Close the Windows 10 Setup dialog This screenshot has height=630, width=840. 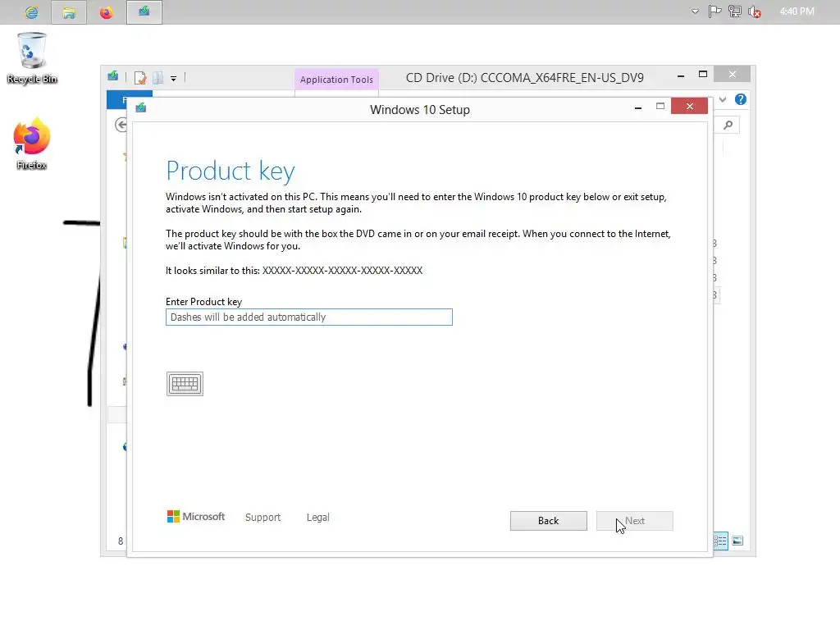tap(689, 106)
